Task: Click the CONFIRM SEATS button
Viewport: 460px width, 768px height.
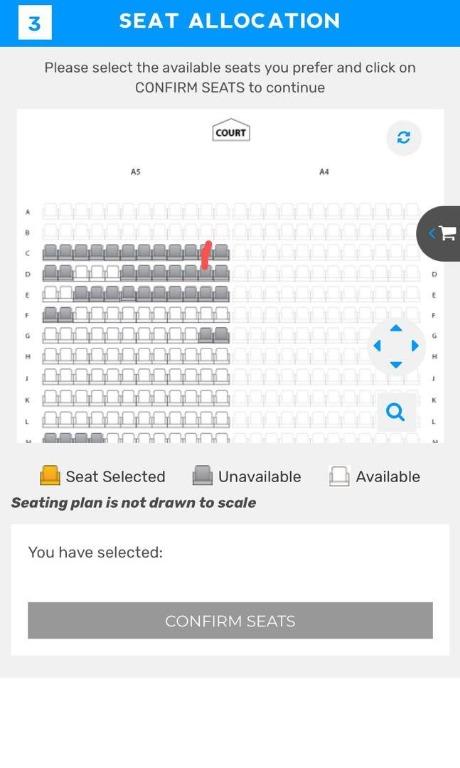Action: point(230,621)
